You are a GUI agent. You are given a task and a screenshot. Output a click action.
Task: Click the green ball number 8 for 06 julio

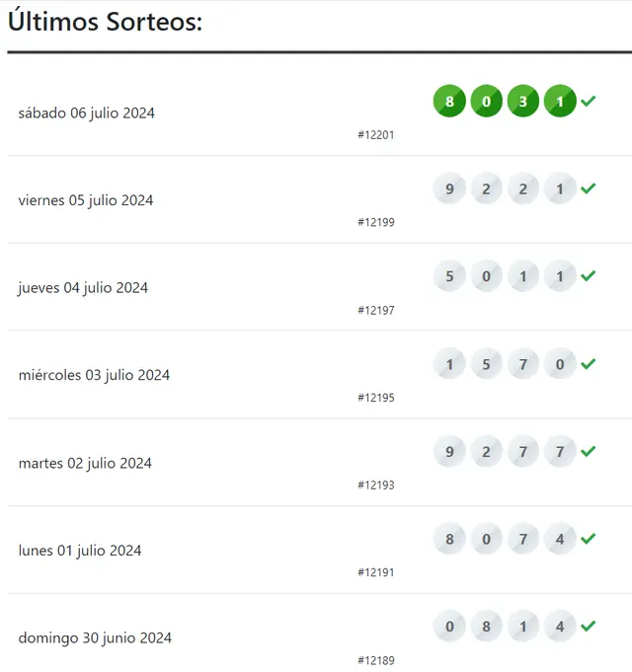click(449, 101)
